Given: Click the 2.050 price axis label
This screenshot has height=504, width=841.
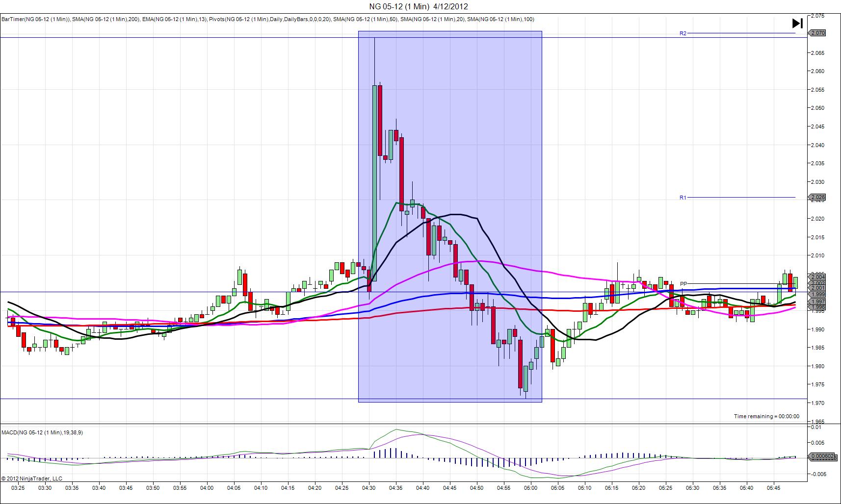Looking at the screenshot, I should click(817, 108).
